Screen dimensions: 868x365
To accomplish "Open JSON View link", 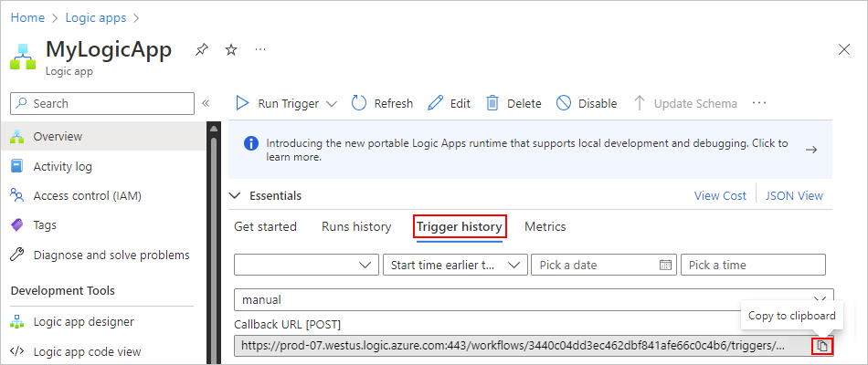I will [794, 196].
